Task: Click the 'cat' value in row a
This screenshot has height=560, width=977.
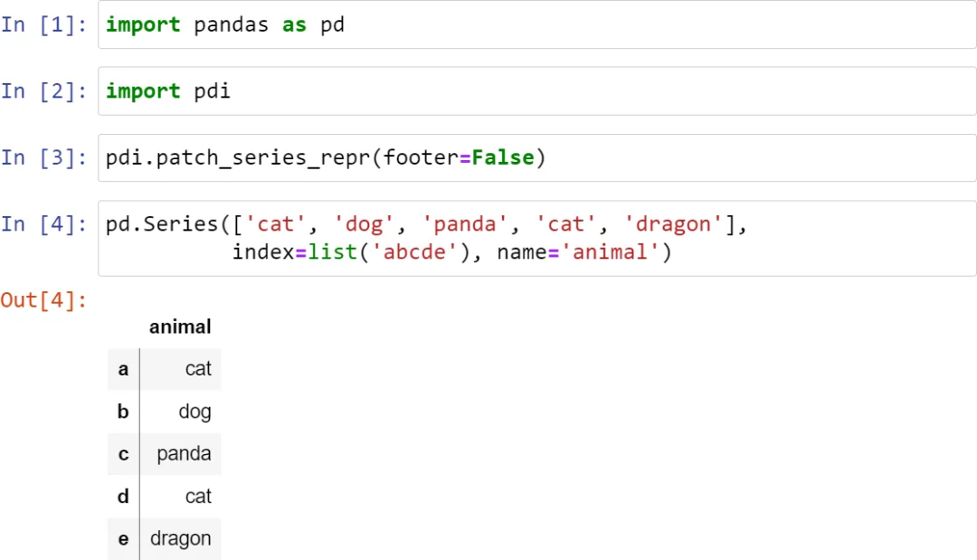Action: coord(197,369)
